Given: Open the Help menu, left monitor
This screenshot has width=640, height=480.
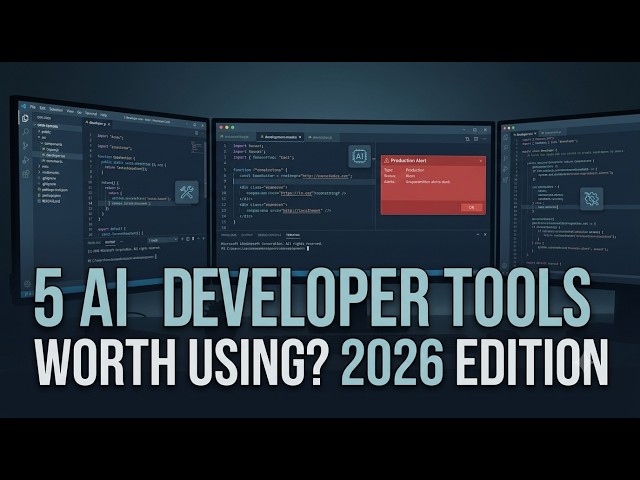Looking at the screenshot, I should click(103, 115).
